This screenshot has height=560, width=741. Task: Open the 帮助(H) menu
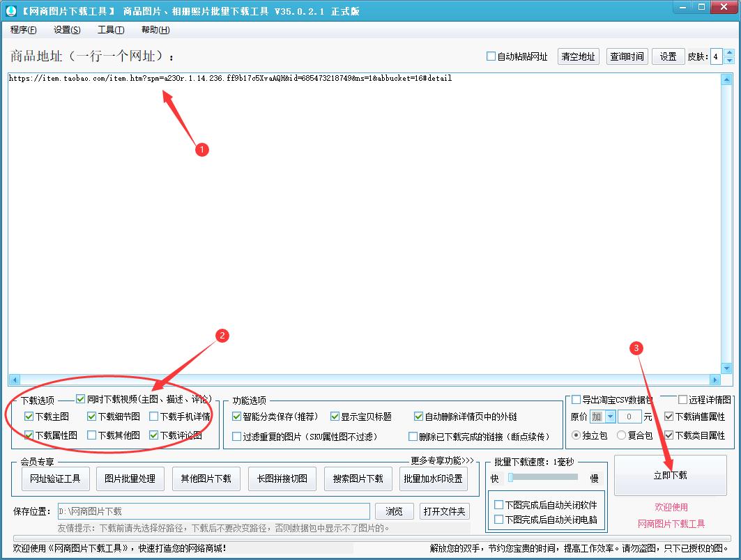[153, 30]
